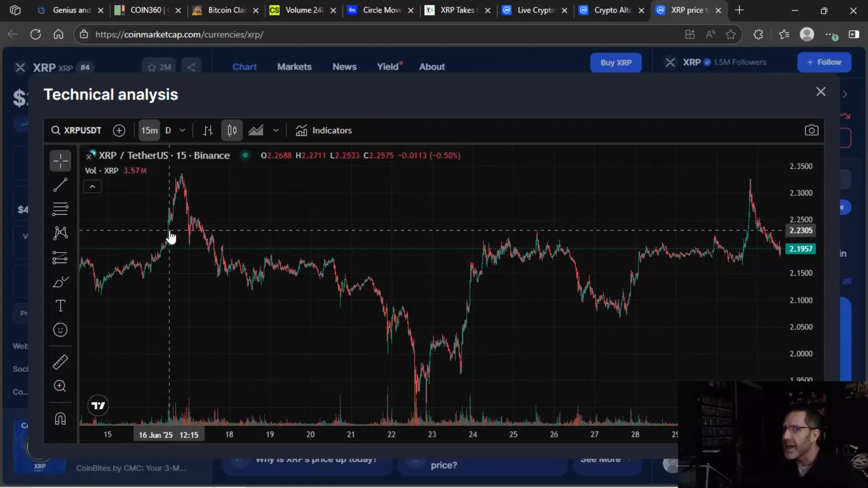Select the trend line drawing tool
The width and height of the screenshot is (868, 488).
pos(60,185)
